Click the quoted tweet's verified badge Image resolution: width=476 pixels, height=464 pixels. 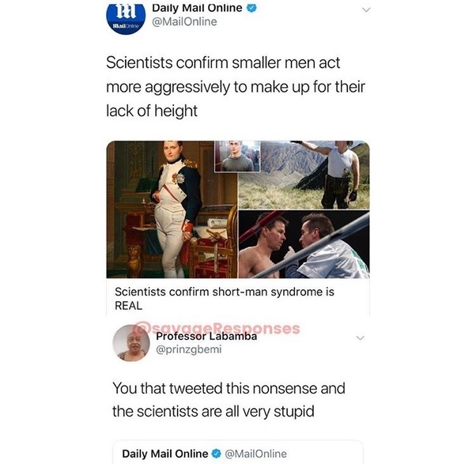216,454
